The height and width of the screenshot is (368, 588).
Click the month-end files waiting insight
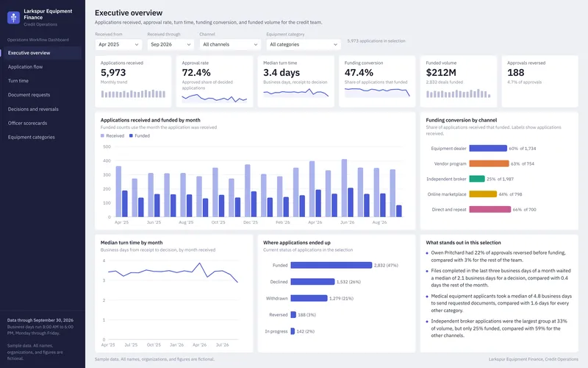(501, 278)
